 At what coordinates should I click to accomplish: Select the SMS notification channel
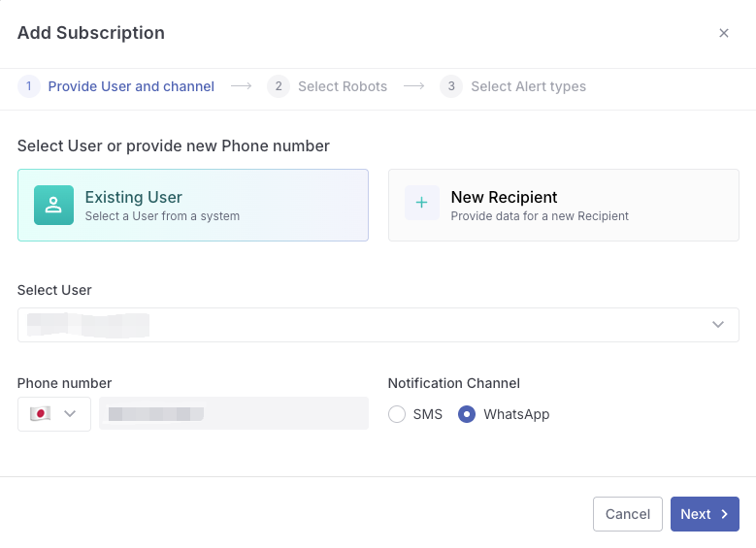point(397,414)
